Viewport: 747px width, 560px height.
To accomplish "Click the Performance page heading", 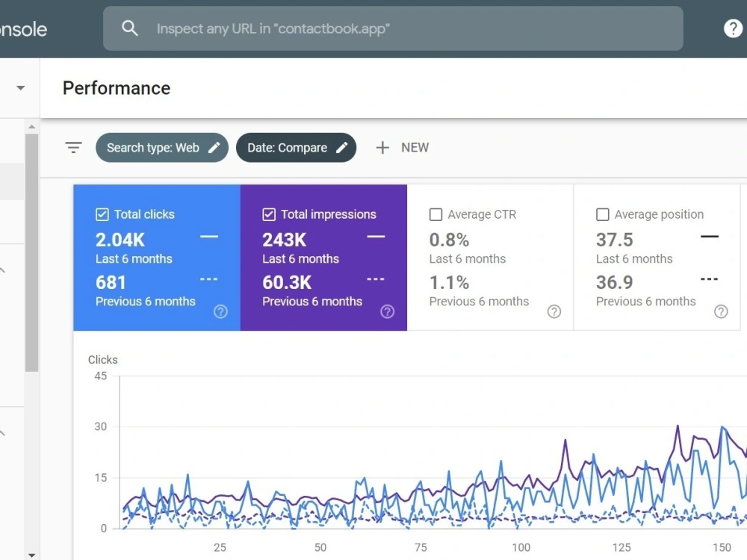I will [x=117, y=88].
